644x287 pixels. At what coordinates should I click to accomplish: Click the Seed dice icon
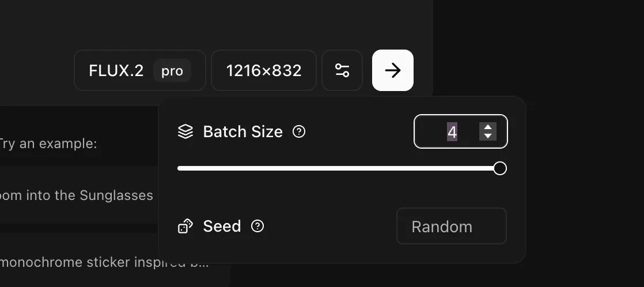click(x=185, y=226)
